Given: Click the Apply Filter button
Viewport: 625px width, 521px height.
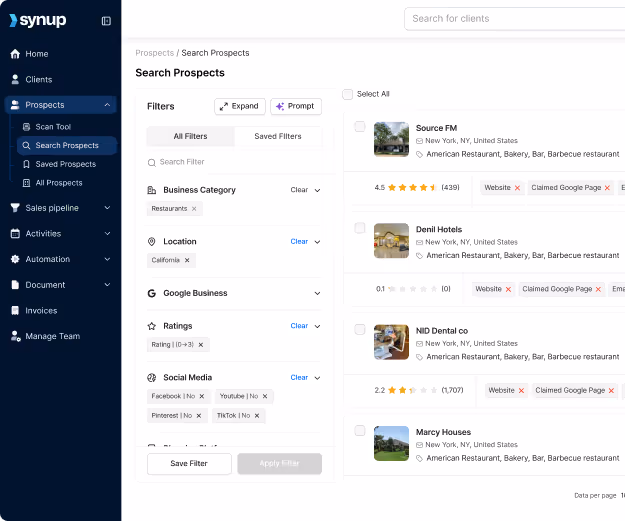Looking at the screenshot, I should (279, 464).
